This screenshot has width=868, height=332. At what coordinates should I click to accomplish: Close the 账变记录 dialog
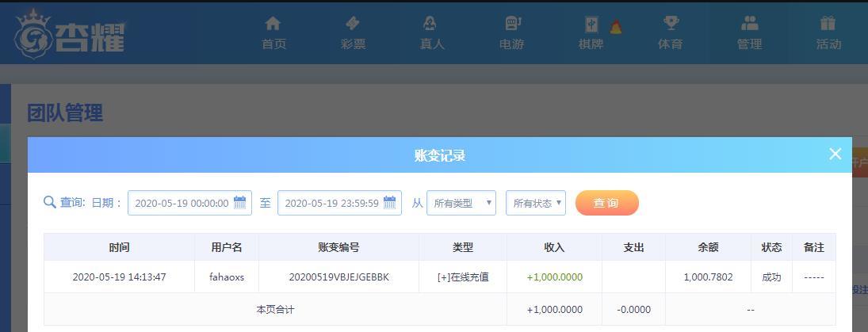point(835,155)
